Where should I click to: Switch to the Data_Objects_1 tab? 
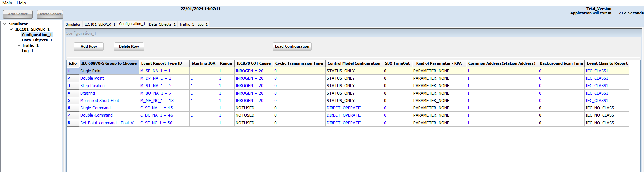tap(162, 24)
